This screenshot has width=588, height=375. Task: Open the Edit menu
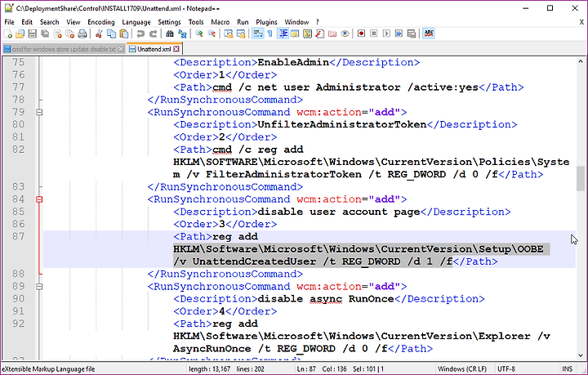coord(27,22)
